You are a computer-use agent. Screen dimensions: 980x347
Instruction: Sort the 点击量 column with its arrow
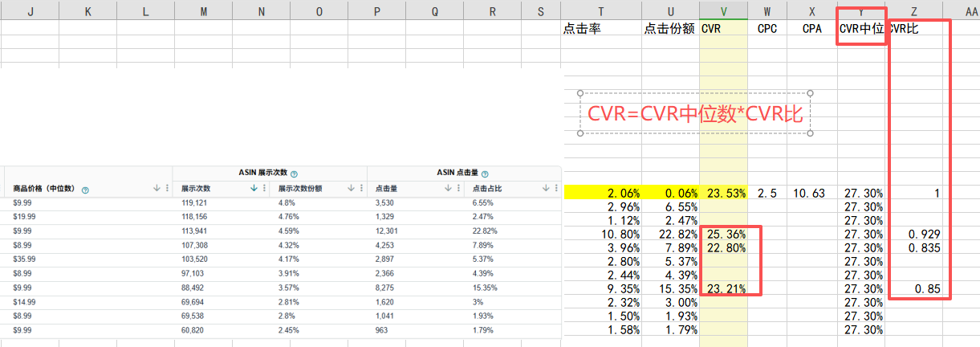pos(448,189)
